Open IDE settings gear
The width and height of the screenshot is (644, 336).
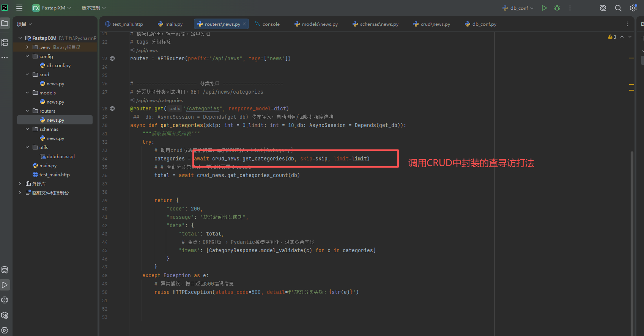tap(633, 8)
